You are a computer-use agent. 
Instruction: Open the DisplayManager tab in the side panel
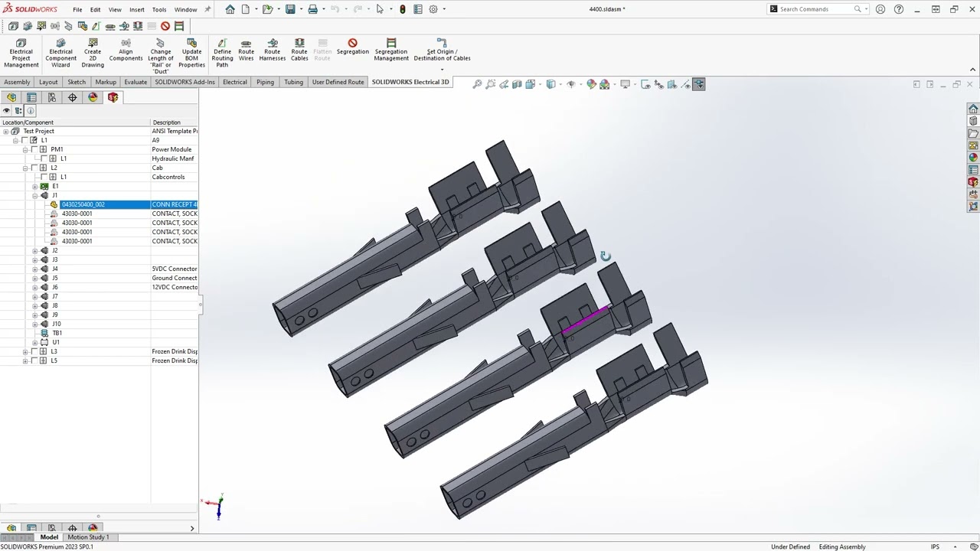point(93,97)
